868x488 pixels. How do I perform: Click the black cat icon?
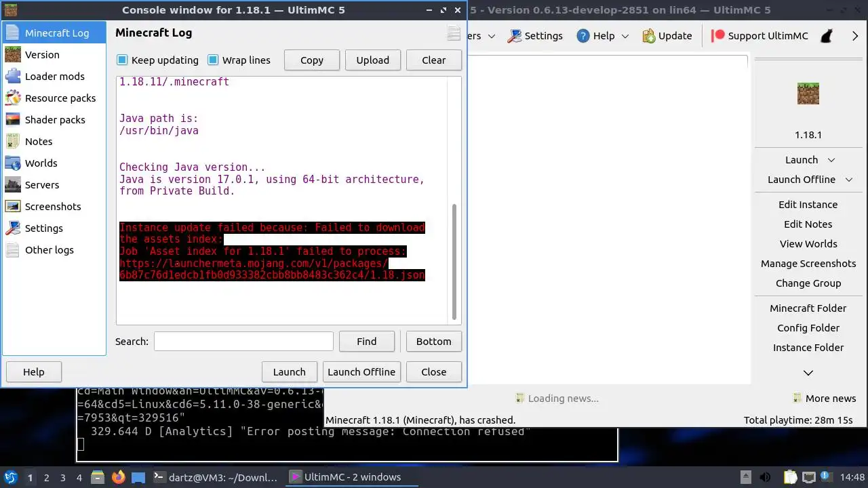click(x=827, y=36)
